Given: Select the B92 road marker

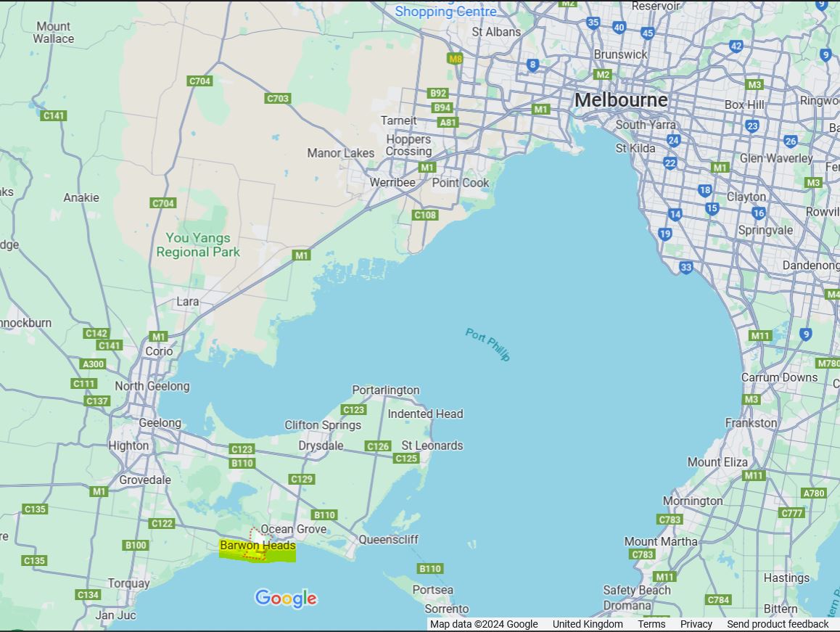Looking at the screenshot, I should tap(438, 94).
